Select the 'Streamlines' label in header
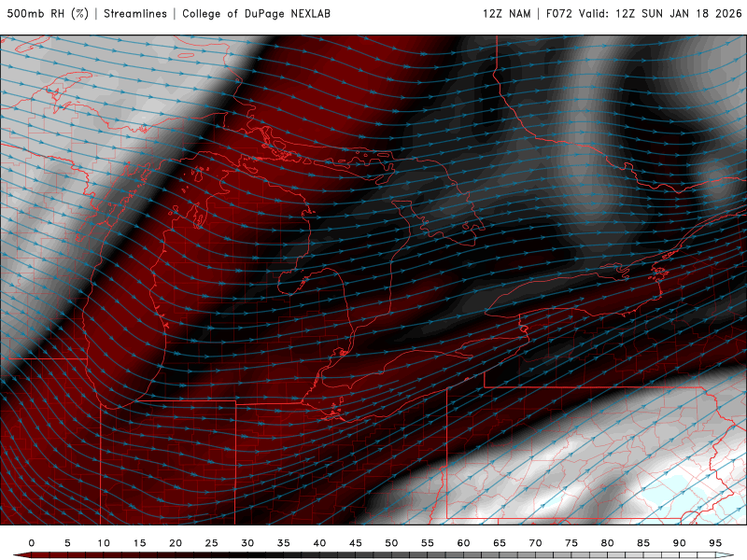 [x=135, y=14]
